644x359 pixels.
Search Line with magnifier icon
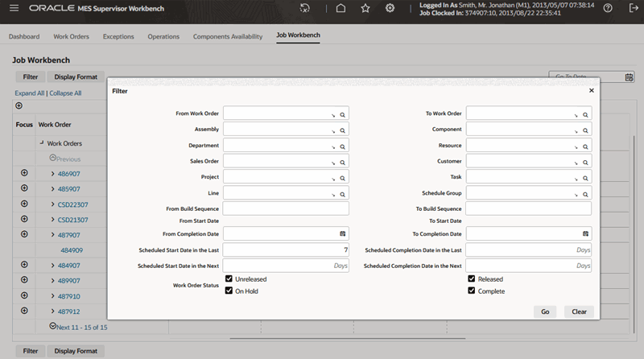click(343, 194)
